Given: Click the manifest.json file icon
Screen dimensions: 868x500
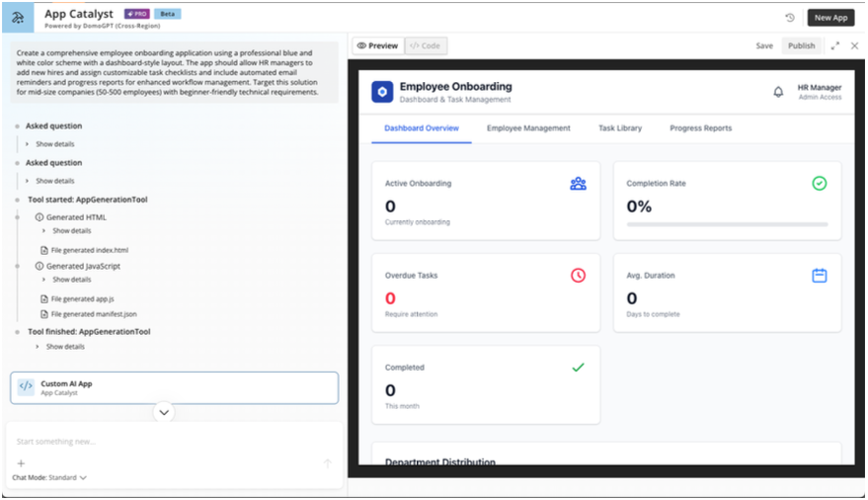Looking at the screenshot, I should tap(44, 314).
